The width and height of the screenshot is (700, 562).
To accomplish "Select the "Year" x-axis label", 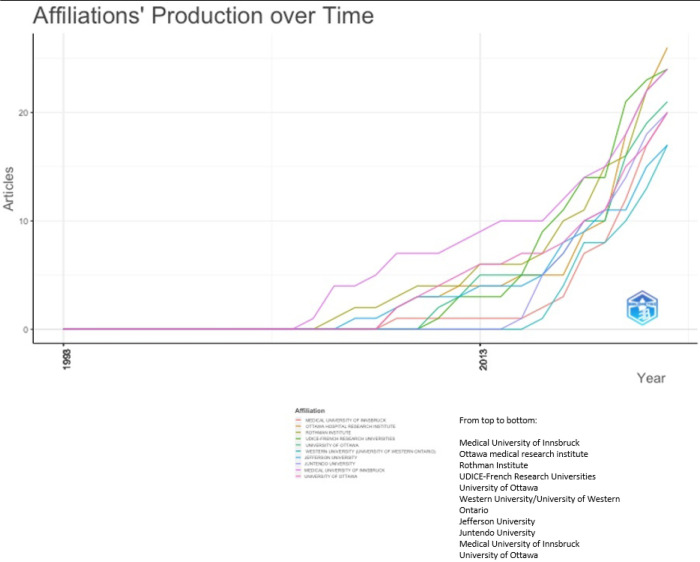I will pyautogui.click(x=651, y=378).
